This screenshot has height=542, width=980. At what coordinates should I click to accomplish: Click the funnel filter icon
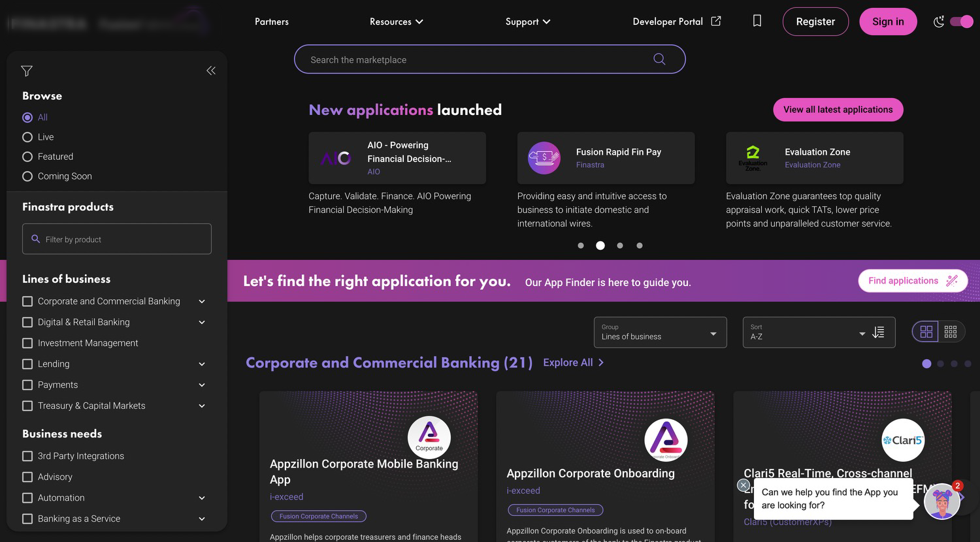tap(27, 71)
